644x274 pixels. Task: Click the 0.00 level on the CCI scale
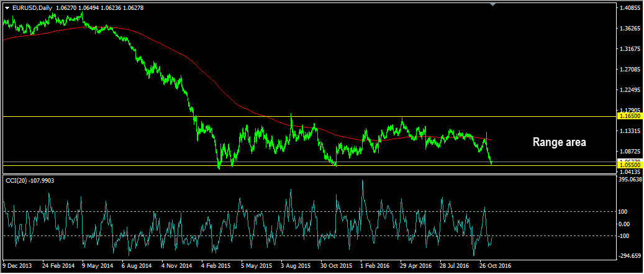pyautogui.click(x=624, y=224)
